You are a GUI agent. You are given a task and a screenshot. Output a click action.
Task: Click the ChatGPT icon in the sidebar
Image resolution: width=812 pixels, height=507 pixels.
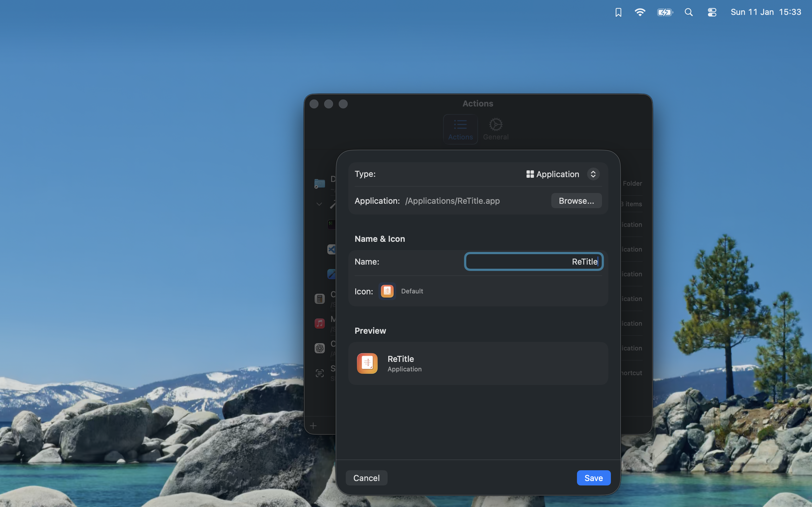319,348
